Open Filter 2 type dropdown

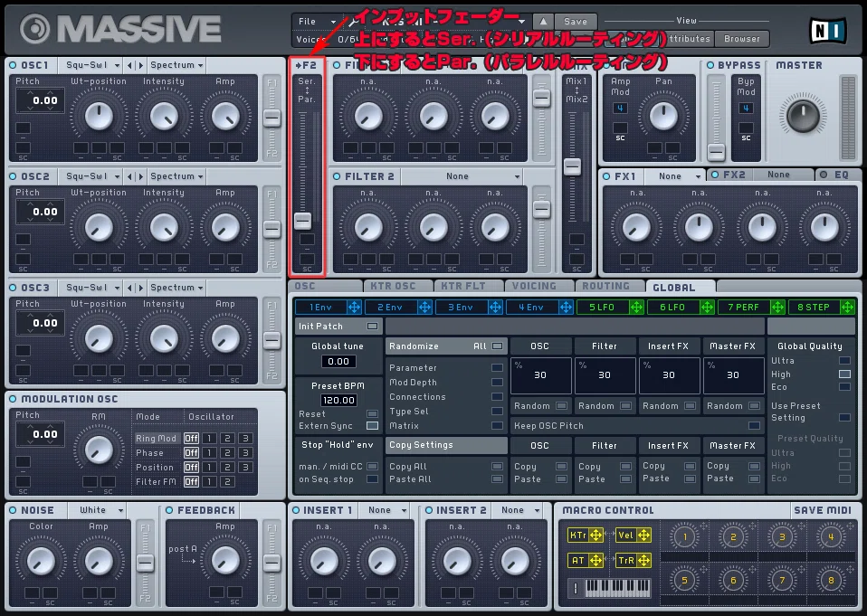[x=462, y=176]
